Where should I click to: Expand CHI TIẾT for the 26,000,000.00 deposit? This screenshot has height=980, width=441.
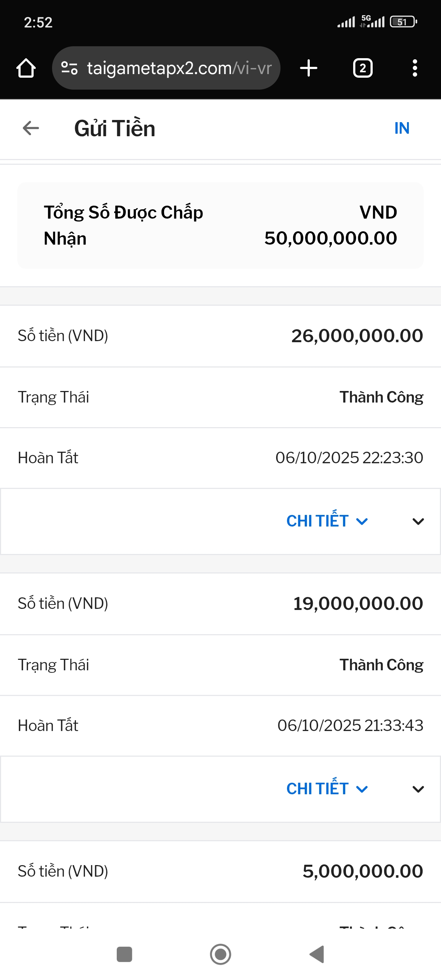tap(326, 521)
